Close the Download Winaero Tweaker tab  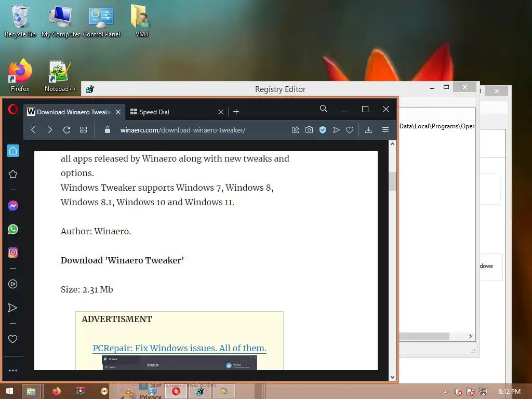[x=118, y=112]
